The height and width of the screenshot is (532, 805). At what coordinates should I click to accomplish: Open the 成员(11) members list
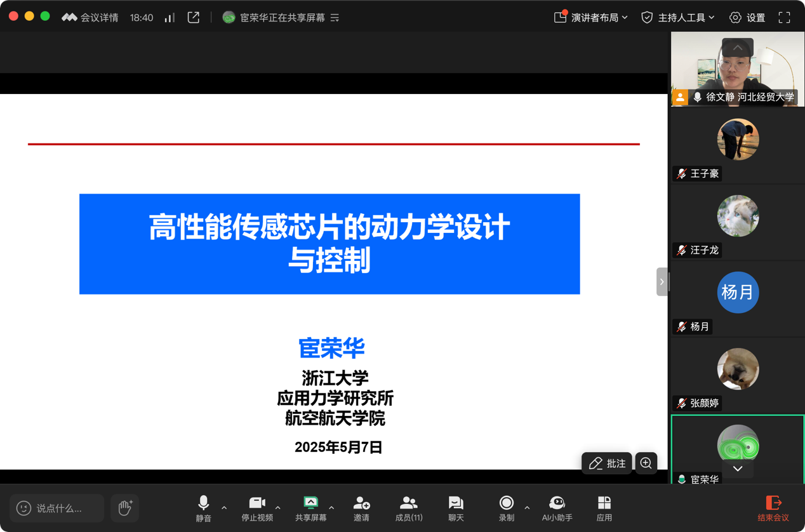point(408,508)
